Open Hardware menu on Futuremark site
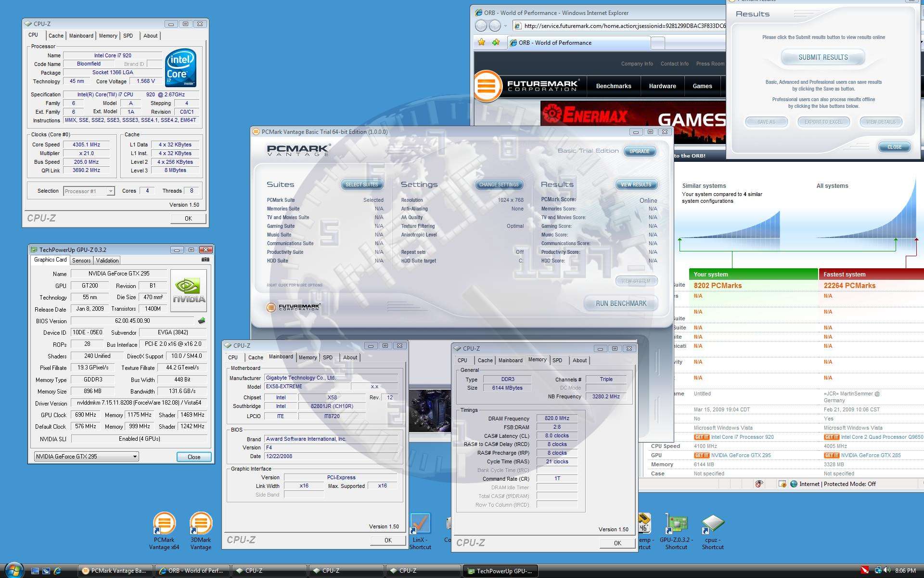Screen dimensions: 924x578 pyautogui.click(x=662, y=86)
